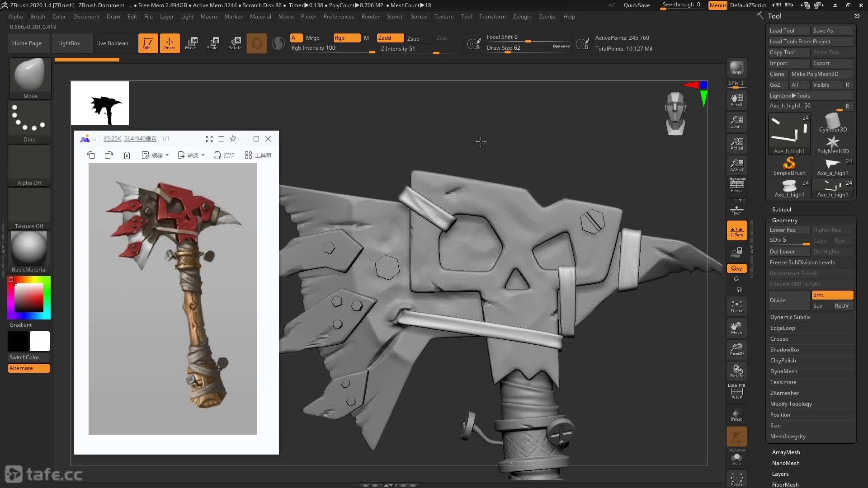Click the right shelf Rotate navigation icon
The image size is (868, 488).
736,371
